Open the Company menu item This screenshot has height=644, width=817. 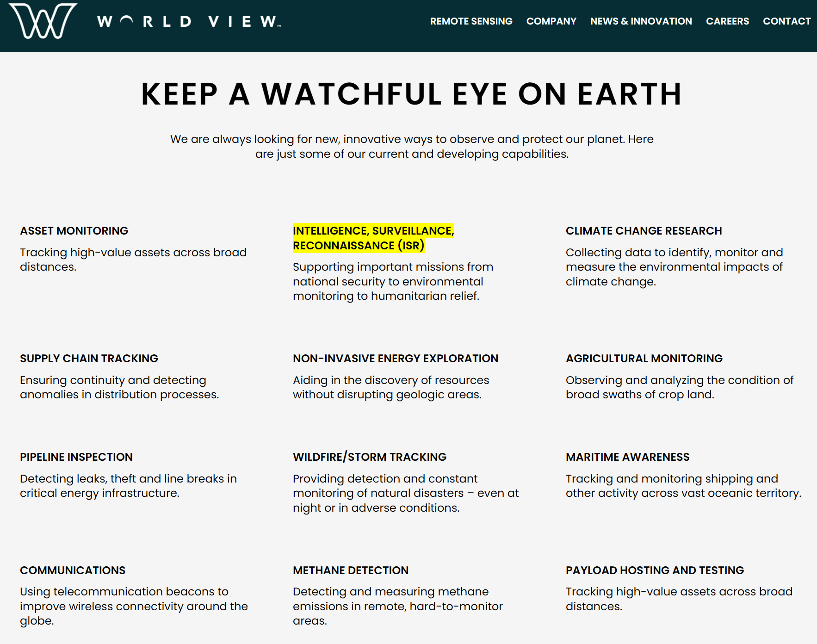551,21
